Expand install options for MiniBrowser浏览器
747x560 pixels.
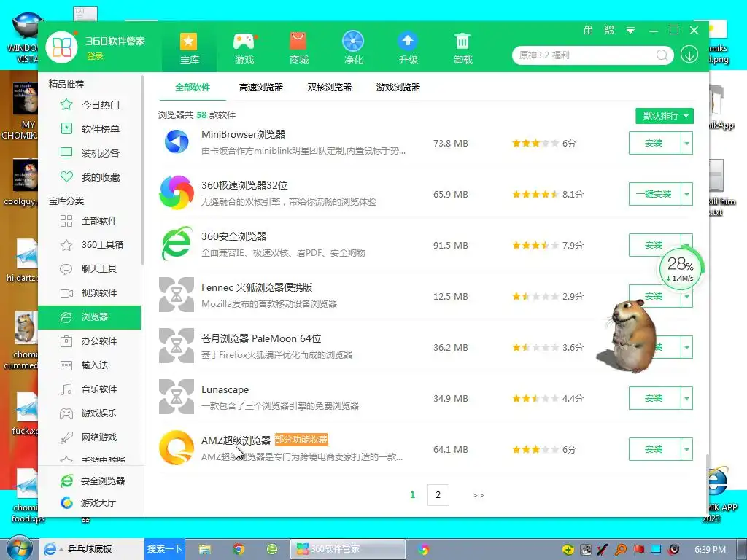(x=686, y=143)
